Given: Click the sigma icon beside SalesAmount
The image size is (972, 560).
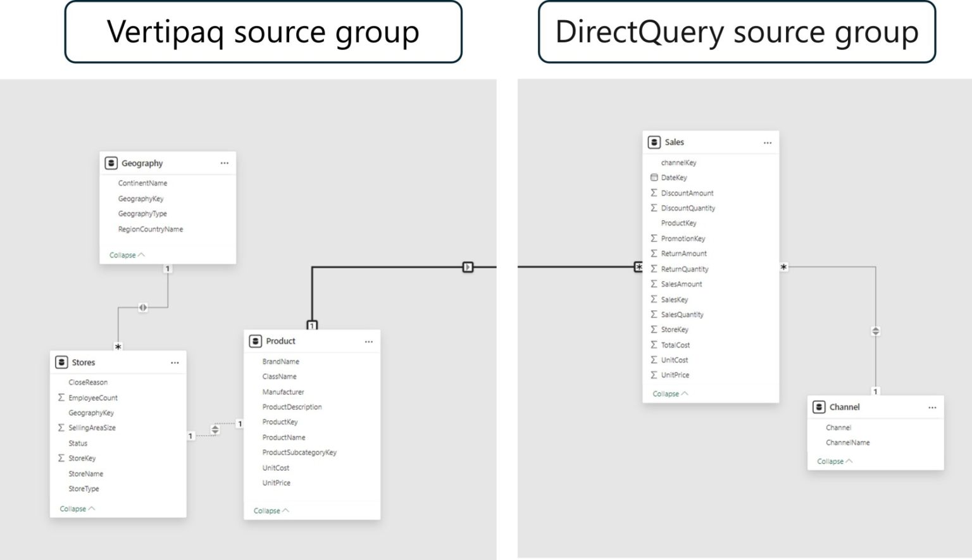Looking at the screenshot, I should coord(654,283).
